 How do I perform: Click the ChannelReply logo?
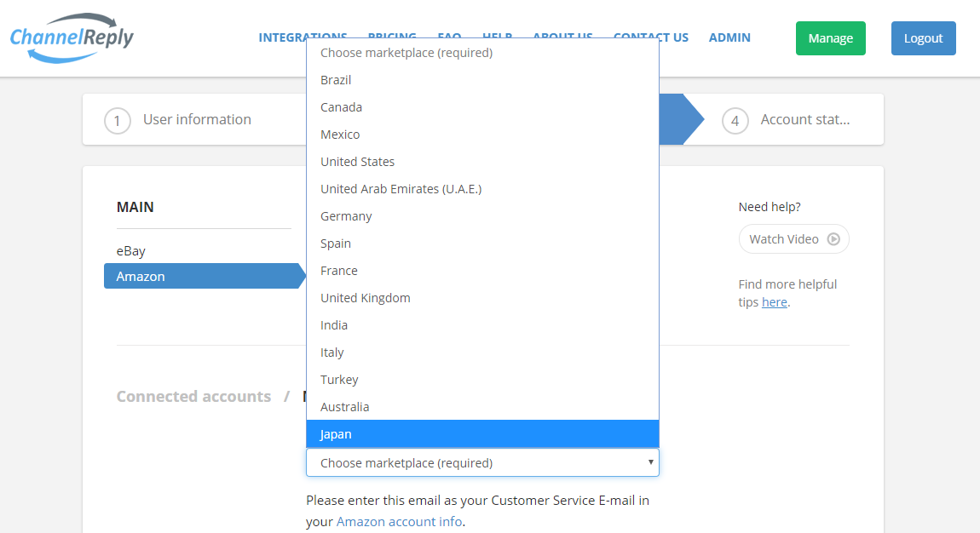(x=72, y=38)
